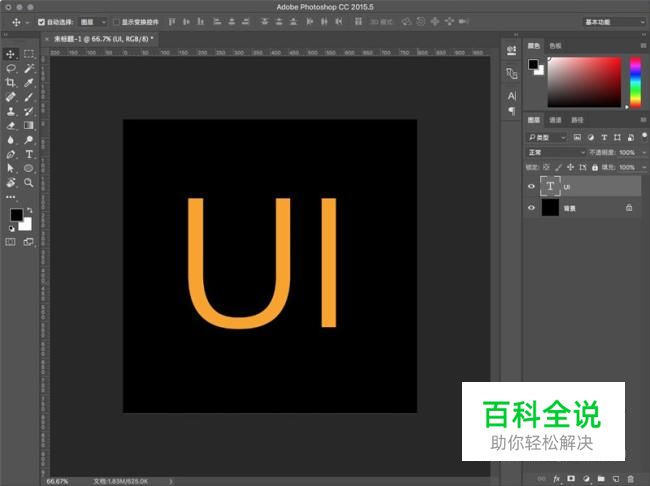
Task: Click the foreground color swatch in toolbox
Action: coord(16,215)
